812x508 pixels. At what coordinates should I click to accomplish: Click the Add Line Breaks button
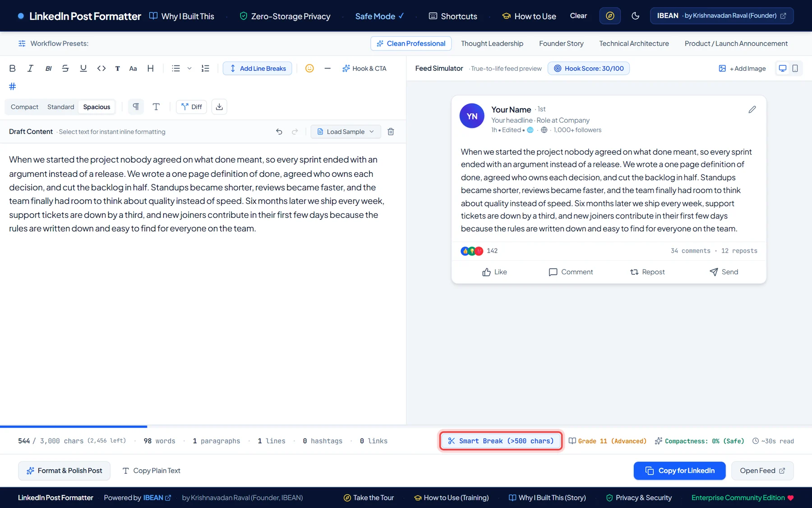pyautogui.click(x=257, y=68)
